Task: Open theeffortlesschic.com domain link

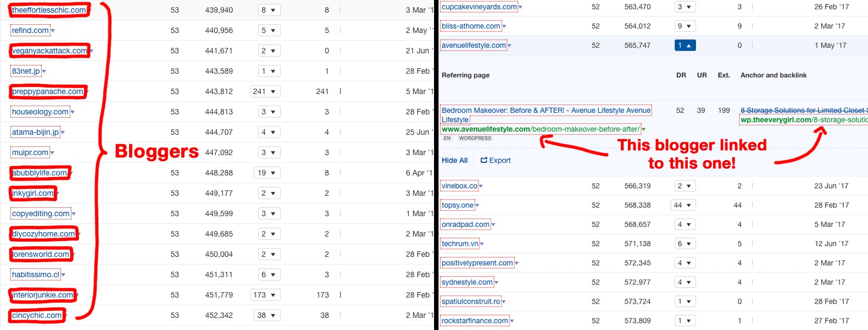Action: click(x=49, y=10)
